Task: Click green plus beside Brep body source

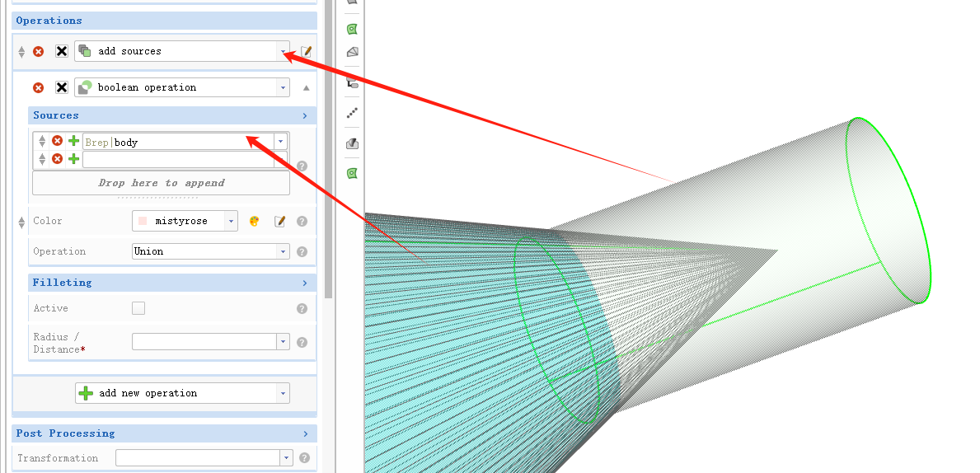Action: (73, 142)
